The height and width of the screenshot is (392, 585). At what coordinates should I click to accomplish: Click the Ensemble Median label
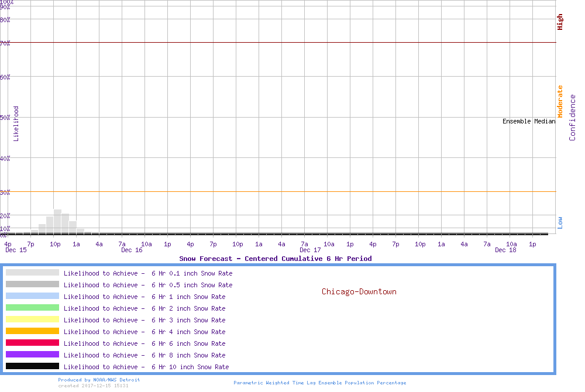[x=528, y=121]
